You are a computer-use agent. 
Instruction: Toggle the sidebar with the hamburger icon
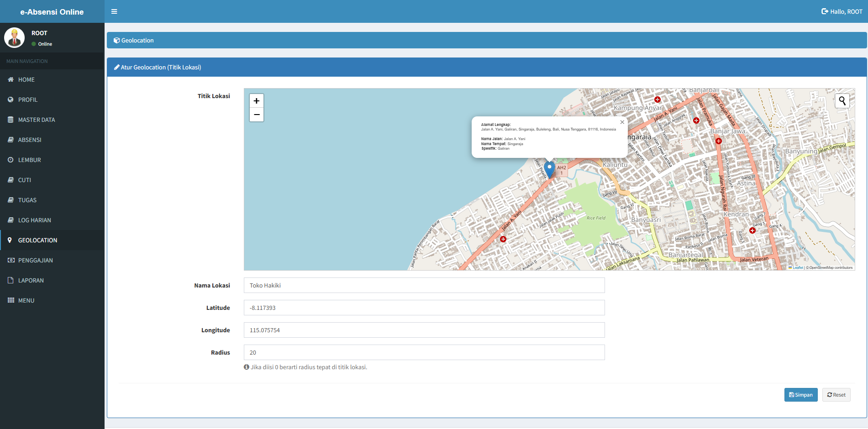pyautogui.click(x=114, y=11)
